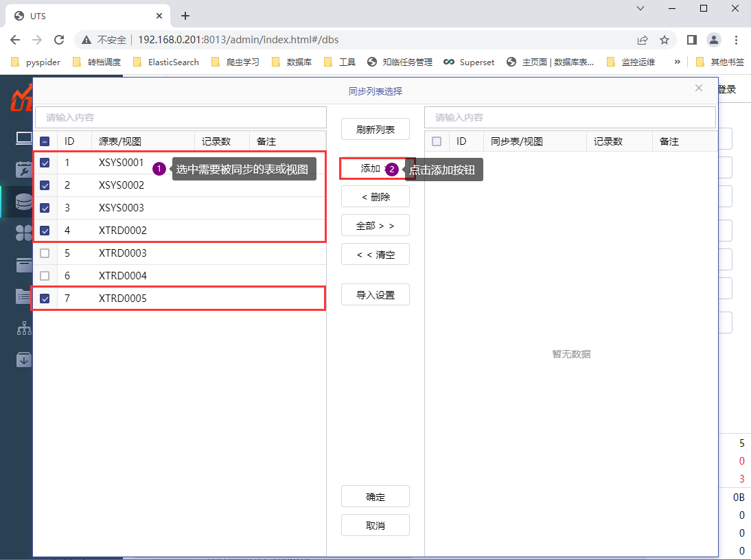The width and height of the screenshot is (751, 560).
Task: Open the 数据库 bookmark folder
Action: click(x=292, y=62)
